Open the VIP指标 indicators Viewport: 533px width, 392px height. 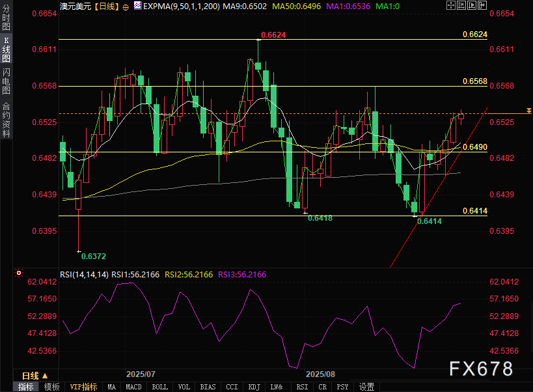83,387
